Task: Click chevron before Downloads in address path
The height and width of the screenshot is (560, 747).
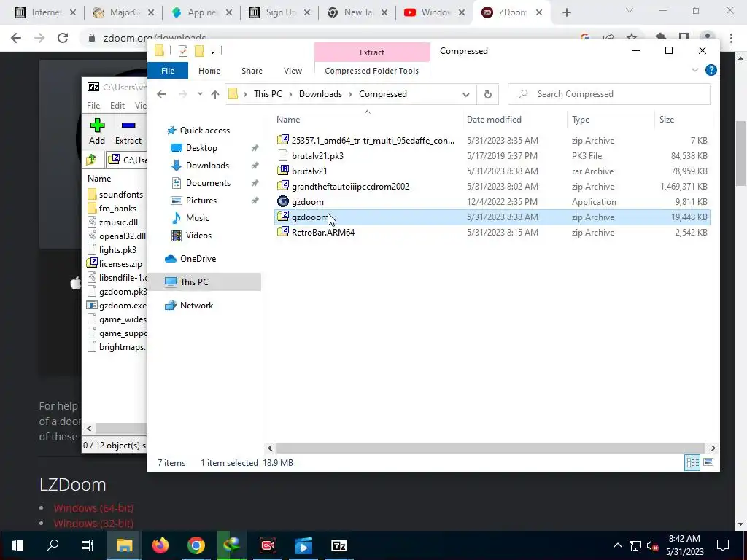Action: point(290,94)
